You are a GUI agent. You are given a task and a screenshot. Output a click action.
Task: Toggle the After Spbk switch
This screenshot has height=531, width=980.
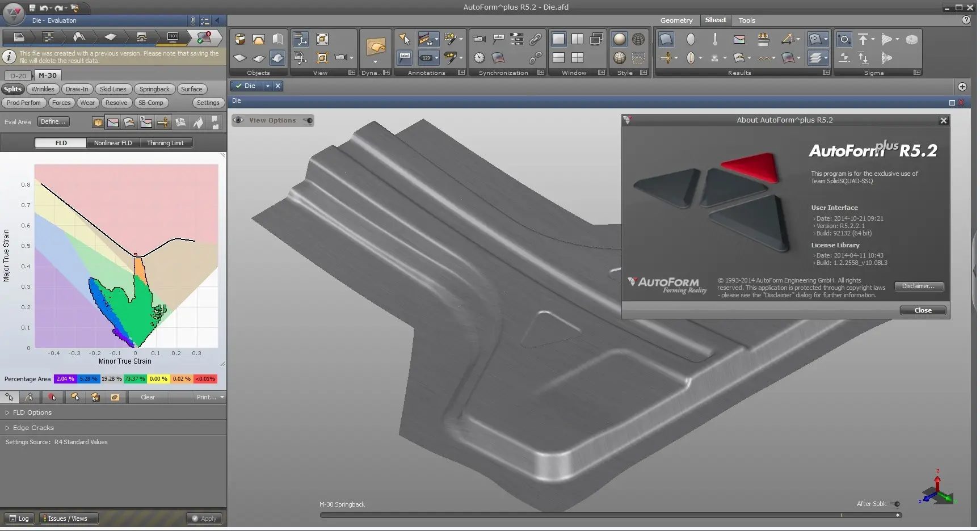click(x=896, y=504)
